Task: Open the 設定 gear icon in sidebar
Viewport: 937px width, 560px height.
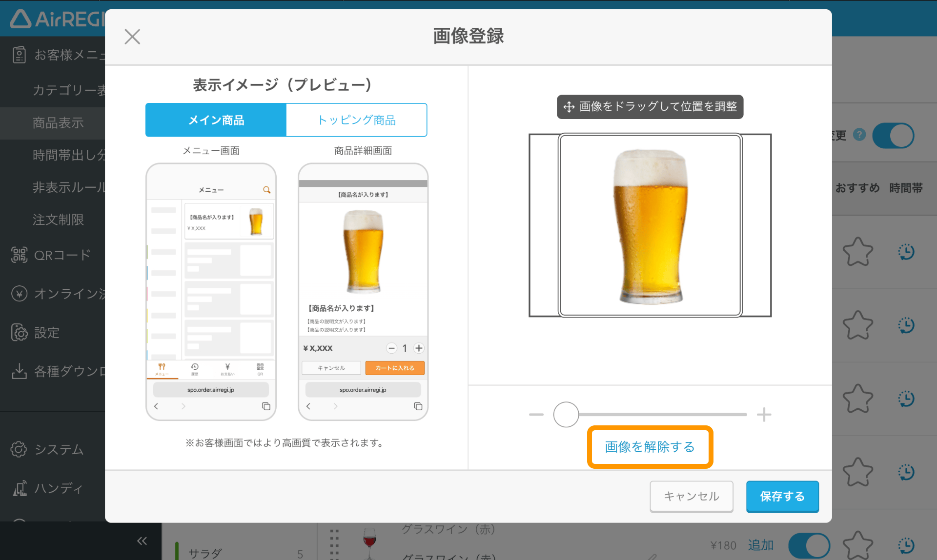Action: 19,333
